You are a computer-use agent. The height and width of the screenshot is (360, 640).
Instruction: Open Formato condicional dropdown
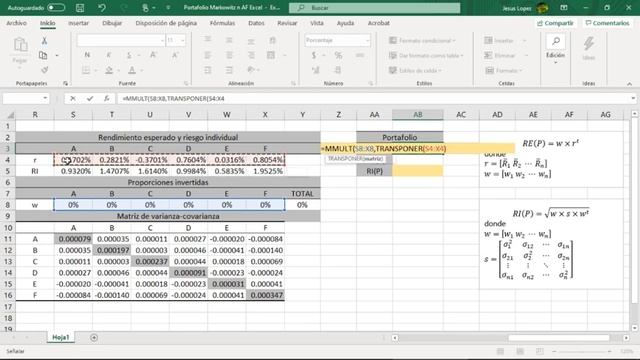422,40
